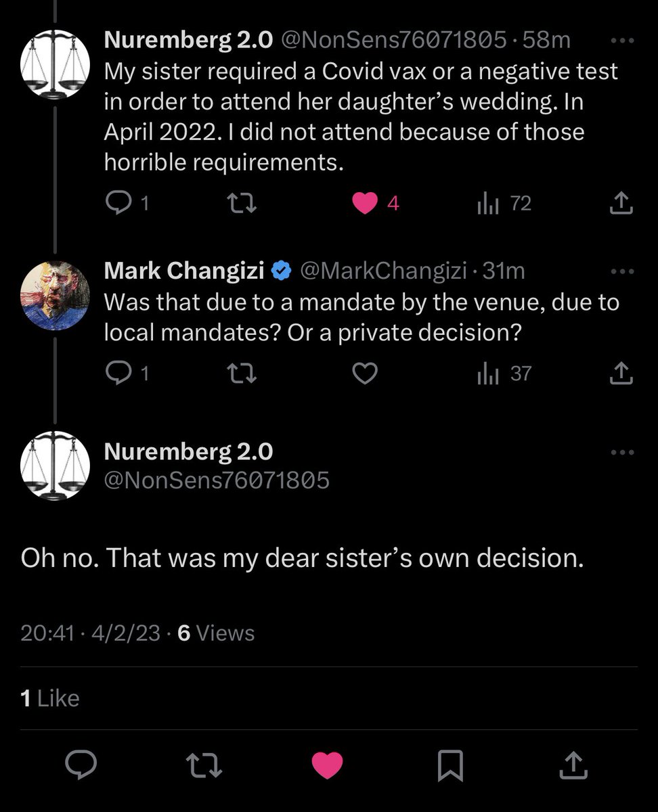Open more options on Mark Changizi's tweet
This screenshot has width=658, height=812.
pyautogui.click(x=621, y=272)
